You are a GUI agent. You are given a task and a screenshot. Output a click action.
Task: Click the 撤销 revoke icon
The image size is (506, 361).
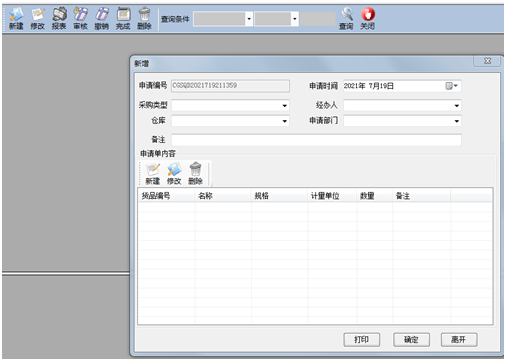[102, 19]
